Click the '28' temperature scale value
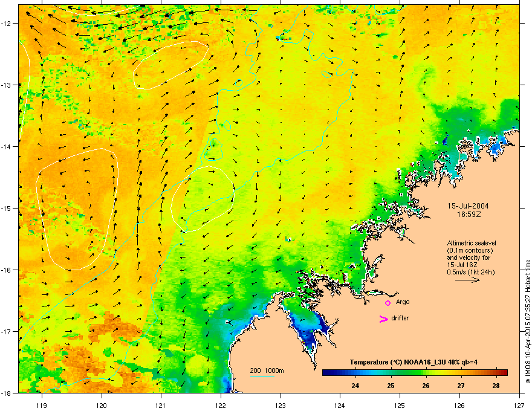 [496, 386]
